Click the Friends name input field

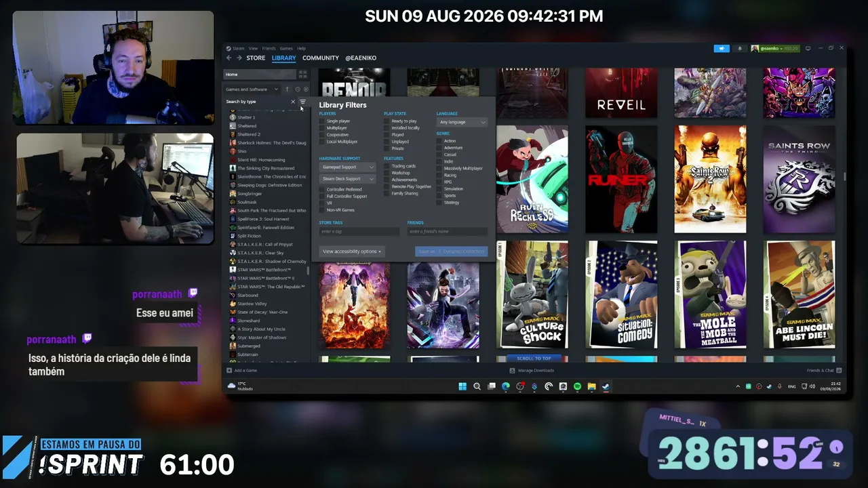tap(448, 232)
